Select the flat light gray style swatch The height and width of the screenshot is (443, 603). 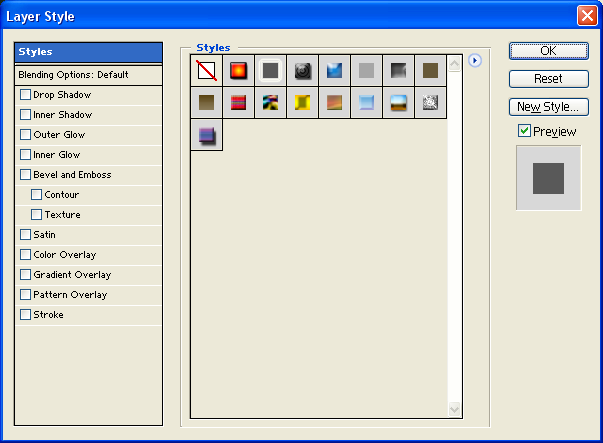(x=366, y=70)
